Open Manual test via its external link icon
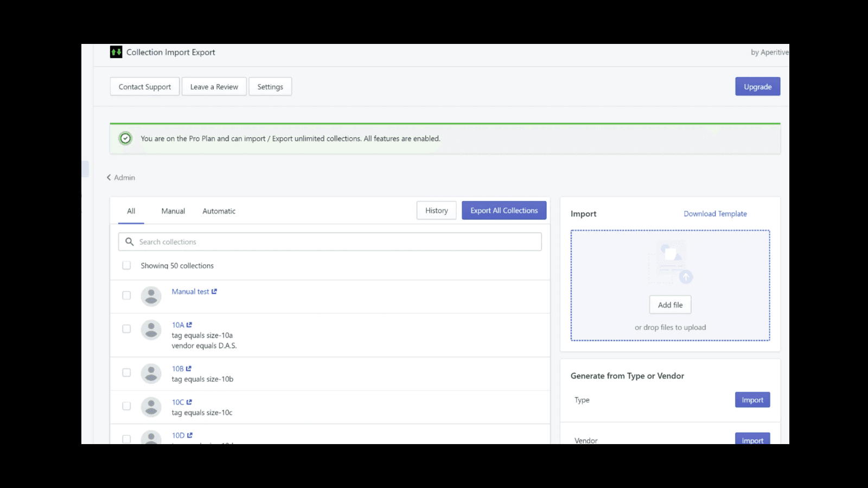868x488 pixels. point(214,291)
